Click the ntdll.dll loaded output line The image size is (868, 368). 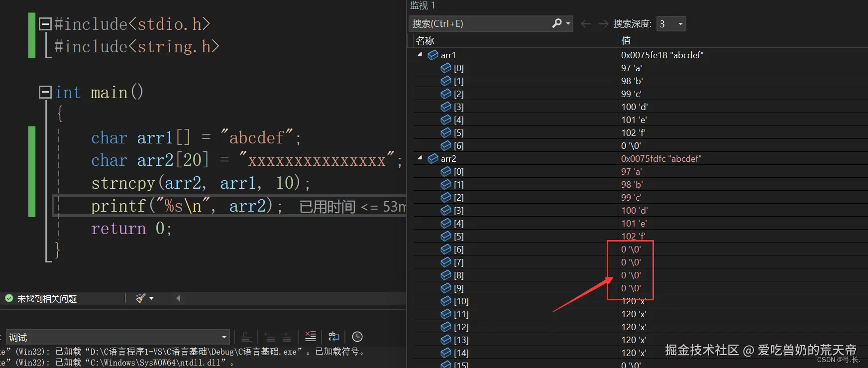(117, 363)
